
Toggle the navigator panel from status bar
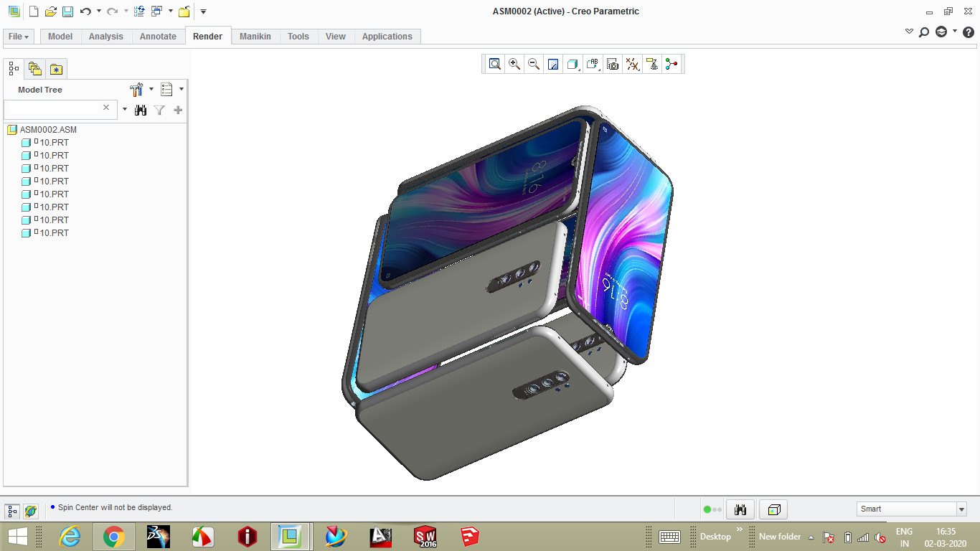(12, 511)
